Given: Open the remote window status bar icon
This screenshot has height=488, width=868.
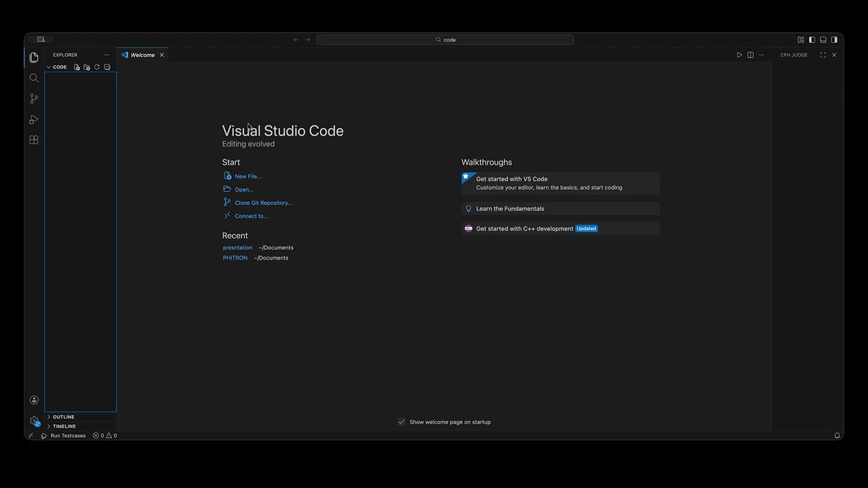Looking at the screenshot, I should point(31,436).
